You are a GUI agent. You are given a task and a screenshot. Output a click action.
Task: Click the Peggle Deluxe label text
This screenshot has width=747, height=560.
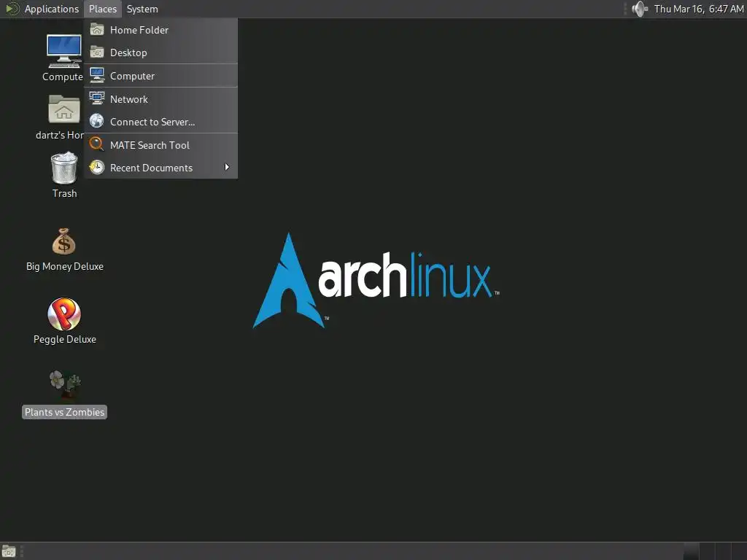(x=64, y=339)
